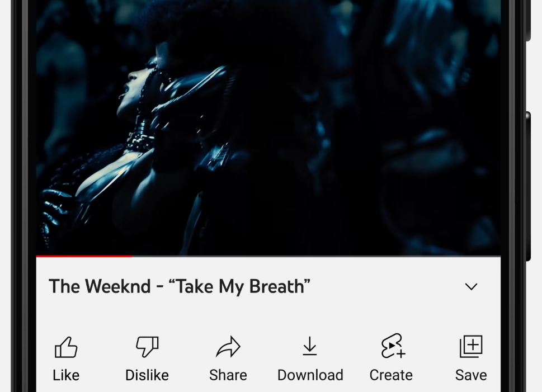Tap the thumbs-up Like icon
Screen dimensions: 542x392
coord(66,347)
